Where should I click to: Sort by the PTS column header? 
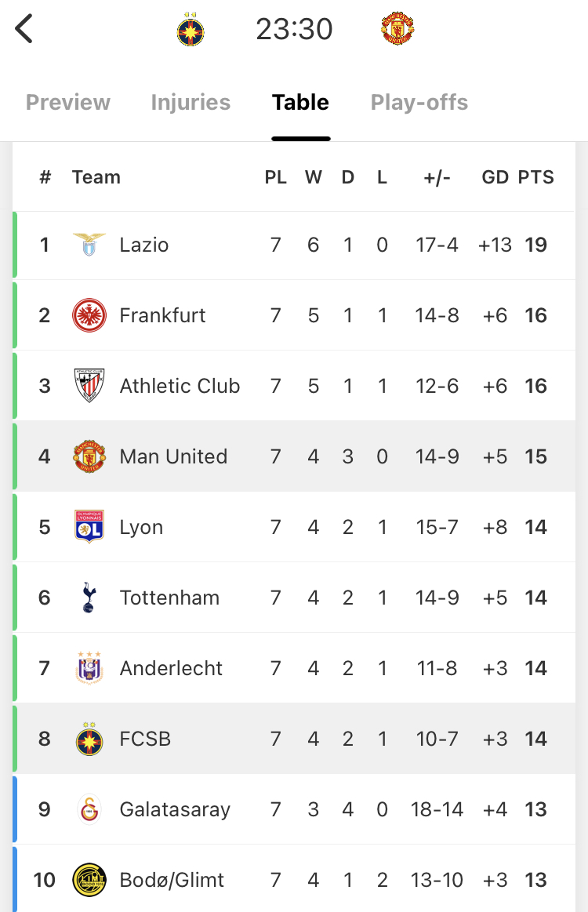535,176
